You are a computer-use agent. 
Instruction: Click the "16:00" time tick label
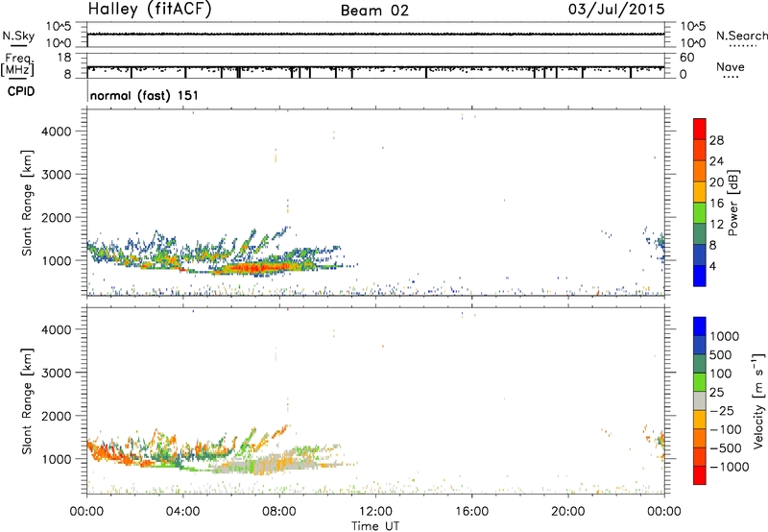coord(471,512)
